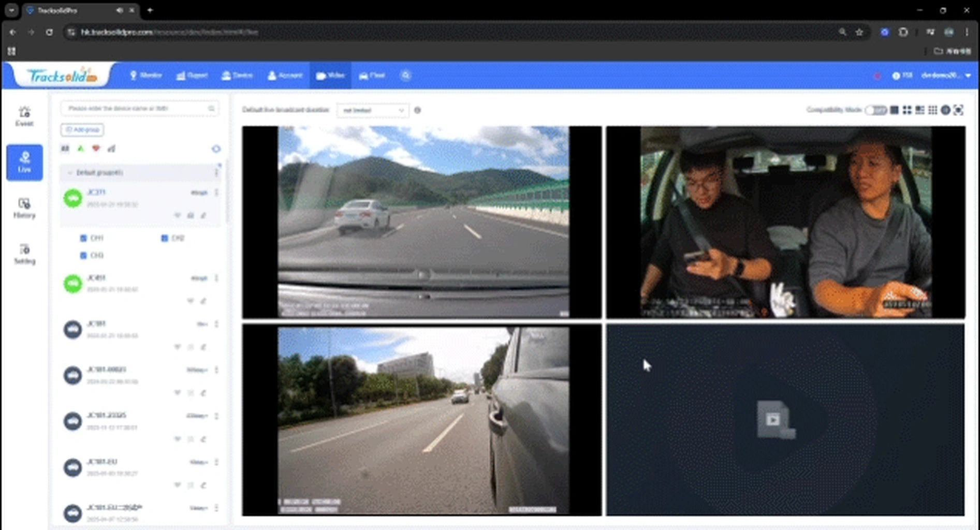Click the Add group button
This screenshot has width=980, height=530.
tap(82, 130)
